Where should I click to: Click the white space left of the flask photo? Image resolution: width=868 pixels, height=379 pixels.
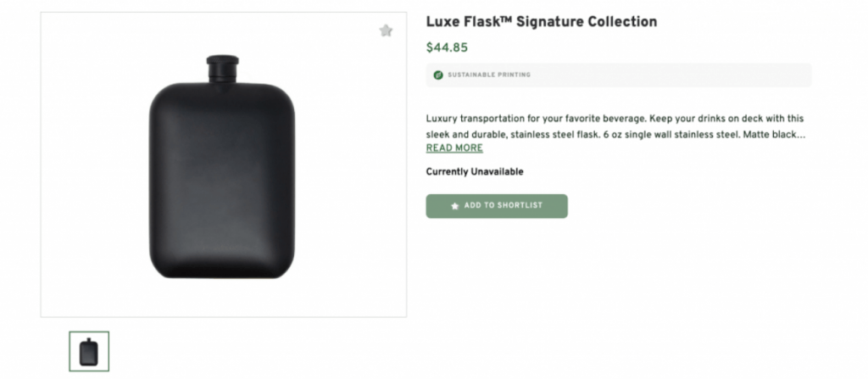click(93, 170)
